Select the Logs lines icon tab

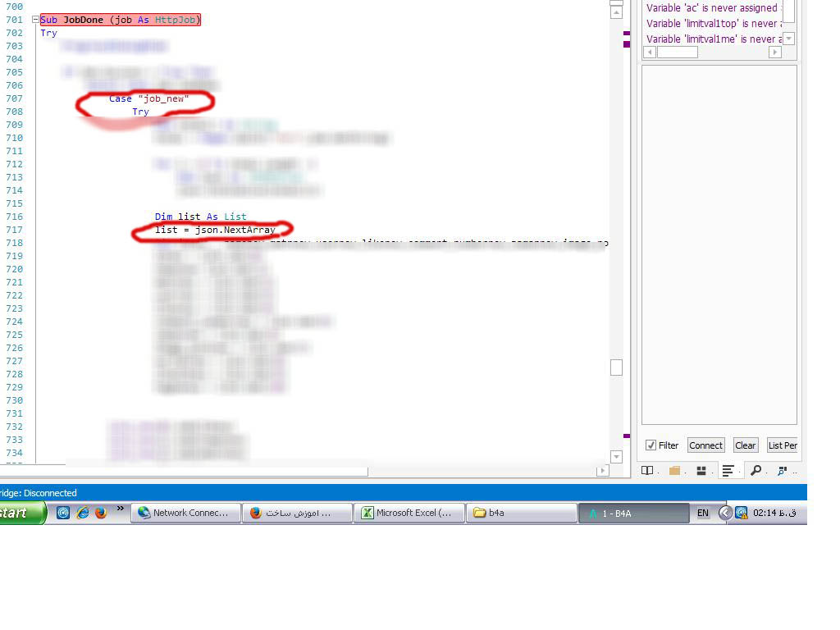[x=728, y=471]
